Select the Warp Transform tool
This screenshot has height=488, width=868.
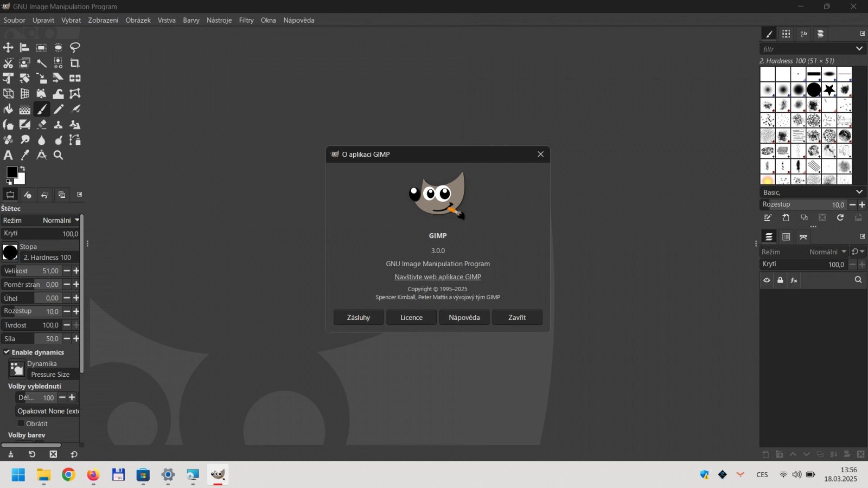(58, 94)
